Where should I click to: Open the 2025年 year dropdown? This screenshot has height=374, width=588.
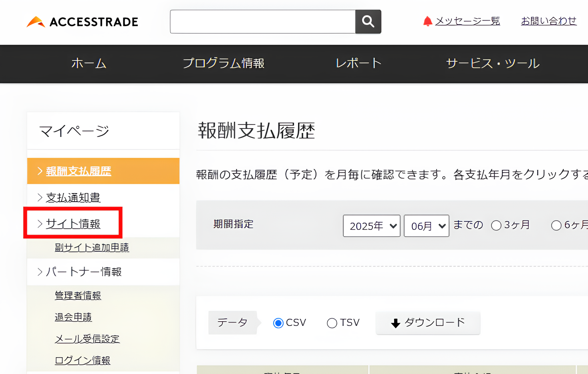coord(371,225)
